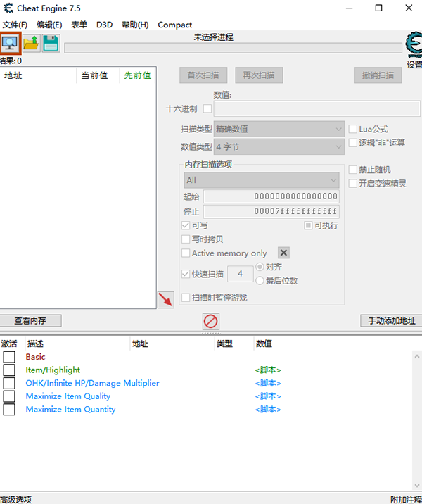The height and width of the screenshot is (504, 422).
Task: Click the 数值 value input field
Action: [317, 108]
